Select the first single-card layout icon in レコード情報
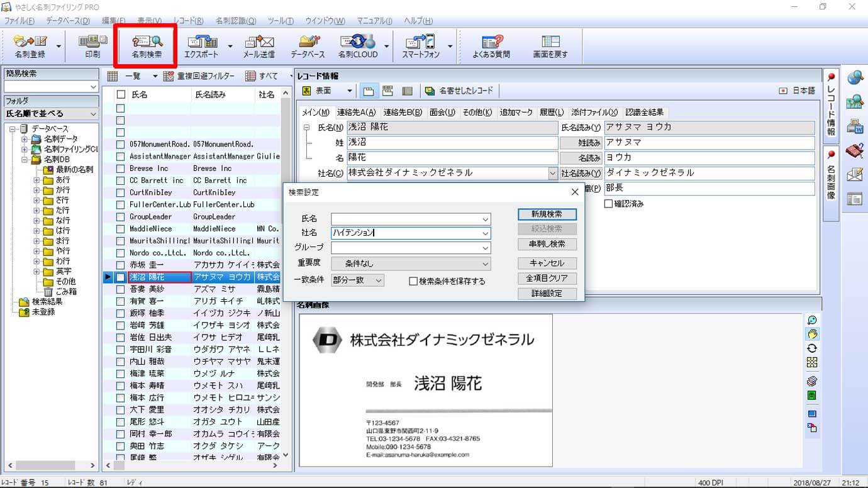 coord(369,91)
